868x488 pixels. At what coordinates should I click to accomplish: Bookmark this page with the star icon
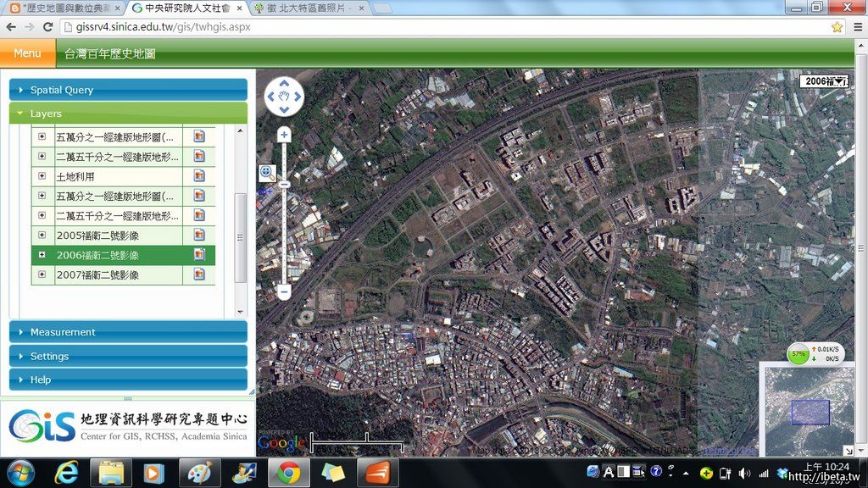point(837,27)
